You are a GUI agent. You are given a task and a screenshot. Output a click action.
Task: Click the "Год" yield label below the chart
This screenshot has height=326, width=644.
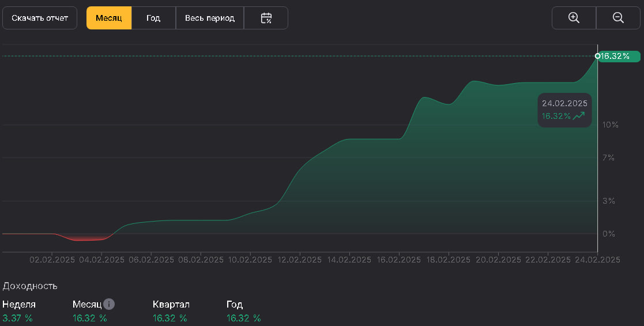click(x=235, y=305)
